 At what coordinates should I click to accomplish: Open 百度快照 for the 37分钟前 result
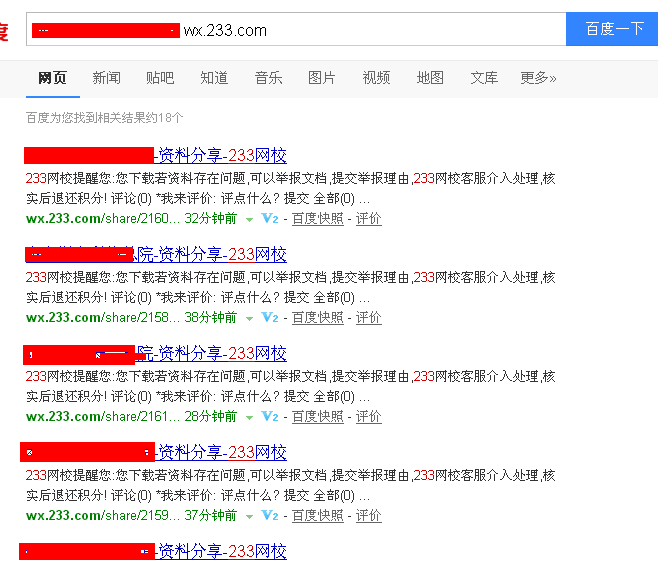[318, 516]
